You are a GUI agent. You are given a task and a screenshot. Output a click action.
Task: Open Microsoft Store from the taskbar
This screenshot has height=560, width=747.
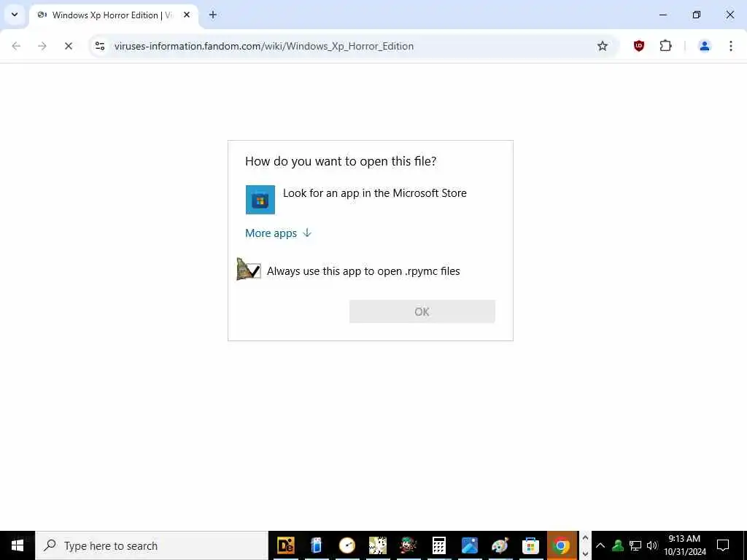(x=530, y=545)
